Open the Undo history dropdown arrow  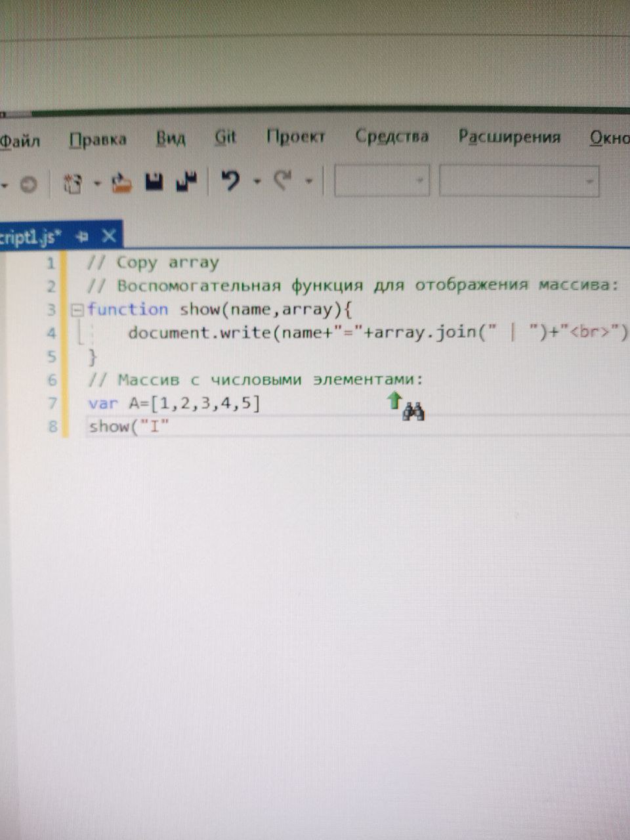click(x=257, y=181)
